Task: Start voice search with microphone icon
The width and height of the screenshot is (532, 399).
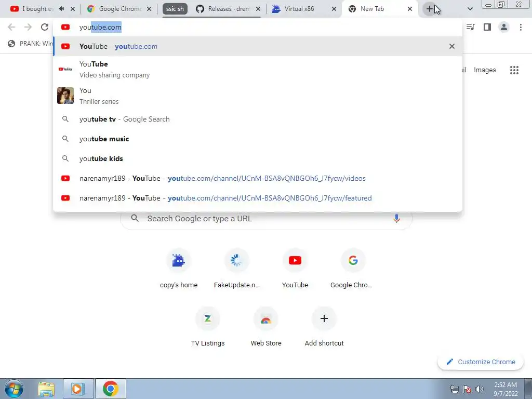Action: 396,219
